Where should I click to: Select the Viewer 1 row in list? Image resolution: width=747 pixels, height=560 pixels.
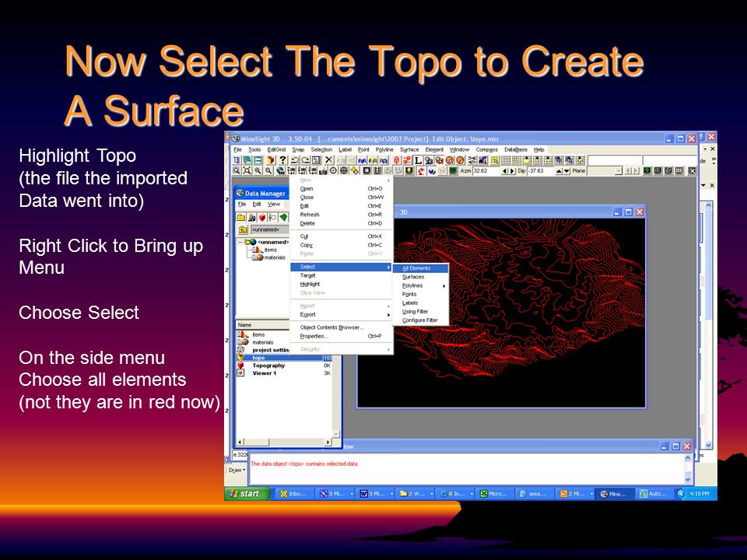pos(284,373)
